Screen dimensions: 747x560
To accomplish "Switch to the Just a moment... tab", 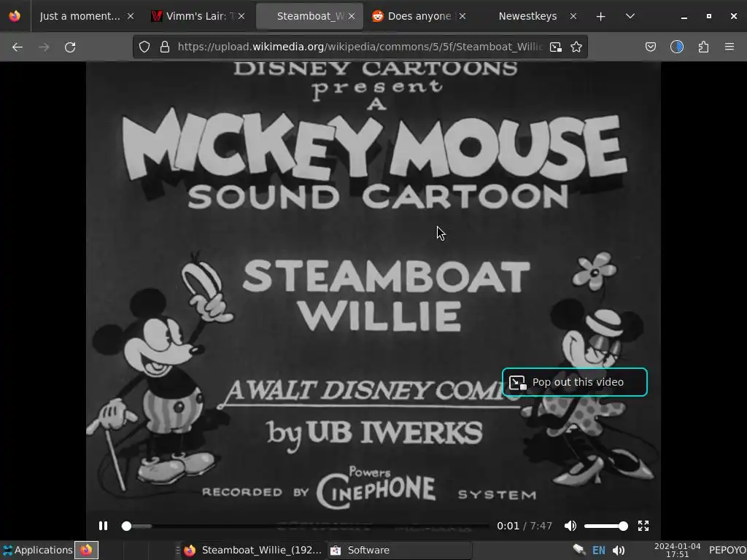I will click(80, 16).
